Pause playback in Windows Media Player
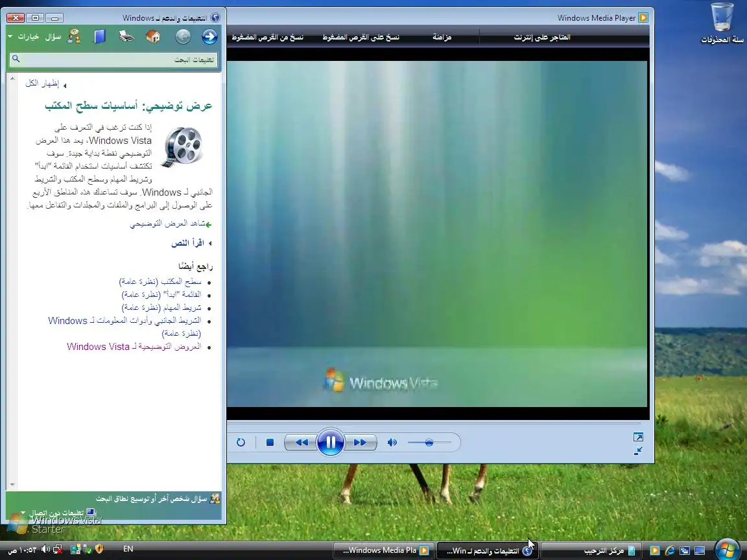The image size is (747, 560). pyautogui.click(x=330, y=443)
